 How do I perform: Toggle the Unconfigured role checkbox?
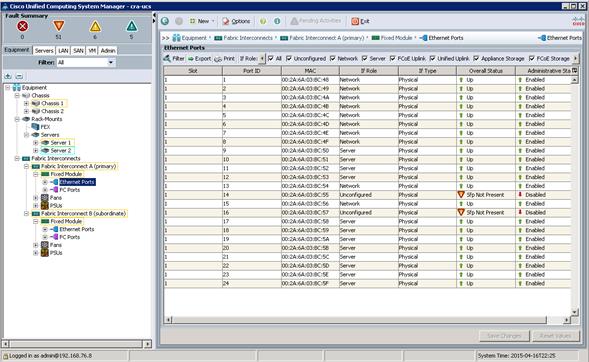click(289, 59)
